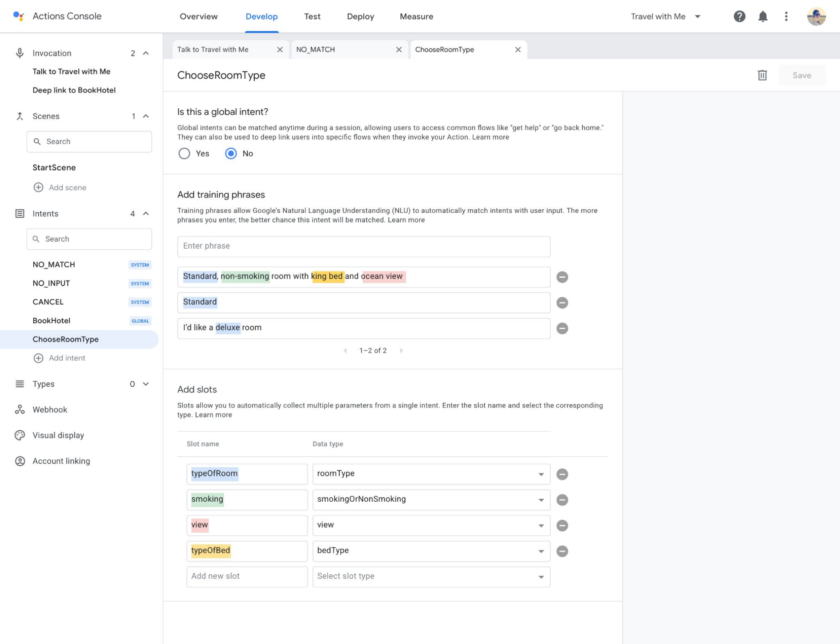Close the Talk to Travel with Me tab

(x=280, y=49)
